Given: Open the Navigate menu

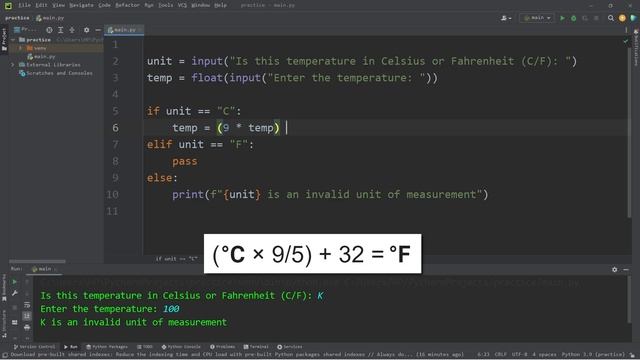Looking at the screenshot, I should [x=81, y=5].
